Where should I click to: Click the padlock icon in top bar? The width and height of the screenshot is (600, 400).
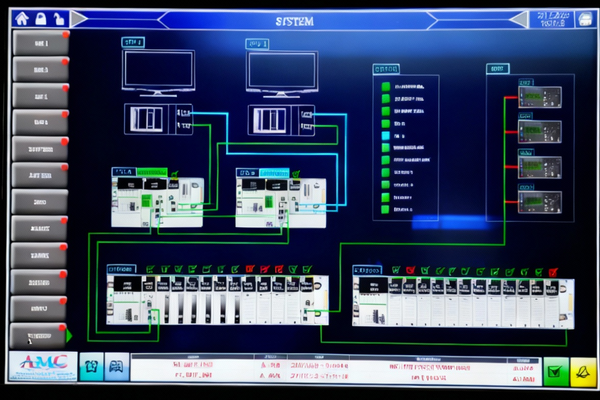pos(39,18)
